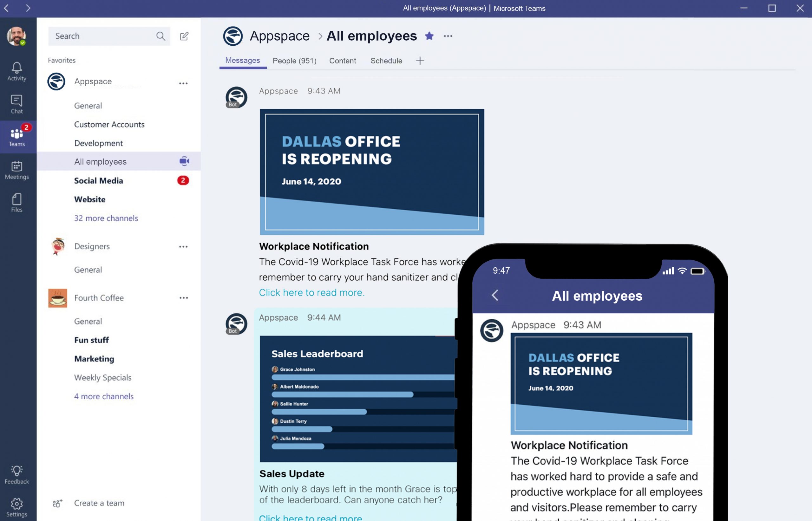
Task: Open the Files section
Action: (16, 202)
